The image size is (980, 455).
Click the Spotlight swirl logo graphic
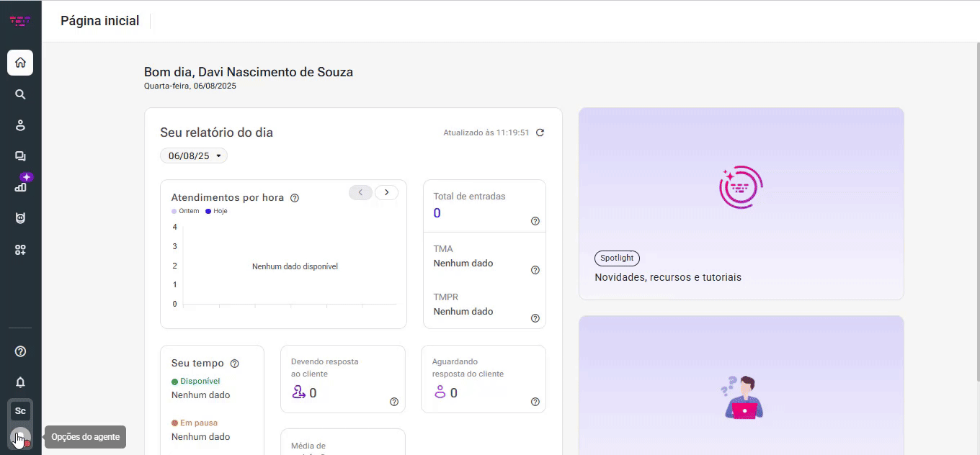[741, 187]
